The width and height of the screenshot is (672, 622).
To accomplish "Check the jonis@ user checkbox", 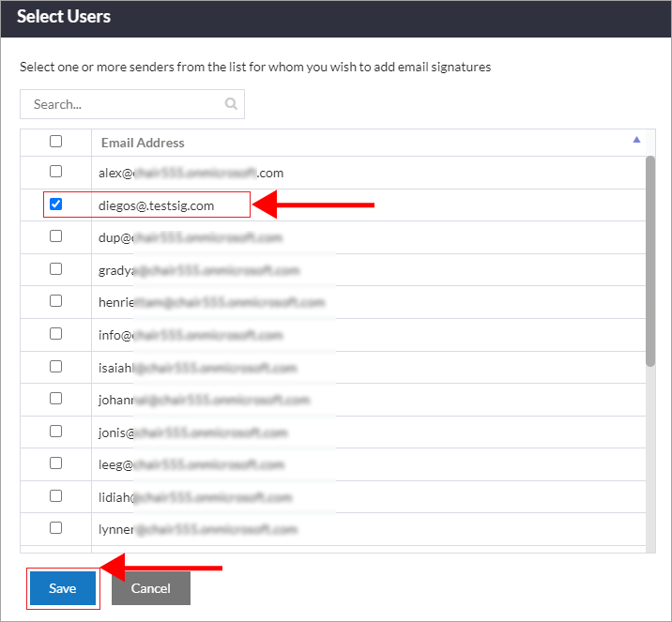I will 55,432.
